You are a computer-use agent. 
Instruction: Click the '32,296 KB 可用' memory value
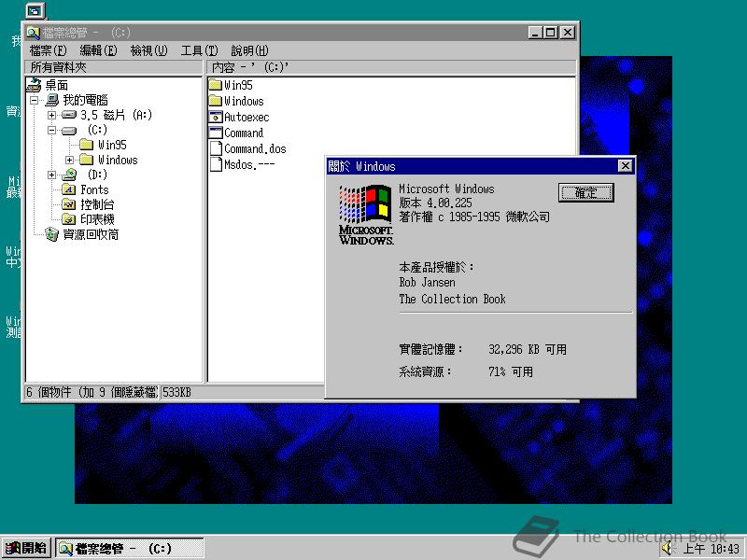528,349
